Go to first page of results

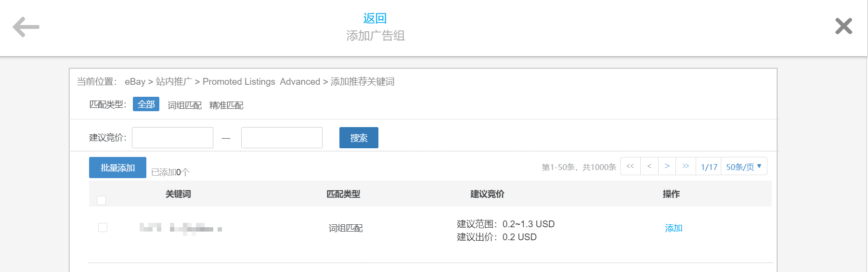[630, 167]
